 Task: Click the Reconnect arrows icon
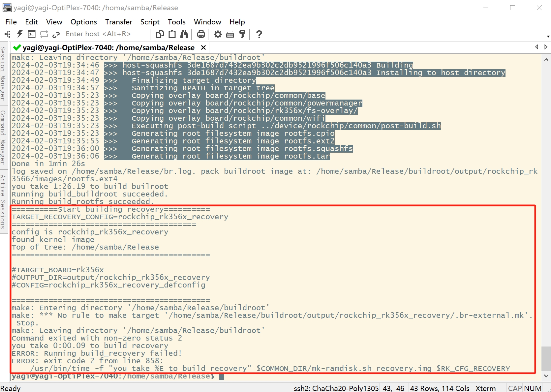[x=44, y=34]
